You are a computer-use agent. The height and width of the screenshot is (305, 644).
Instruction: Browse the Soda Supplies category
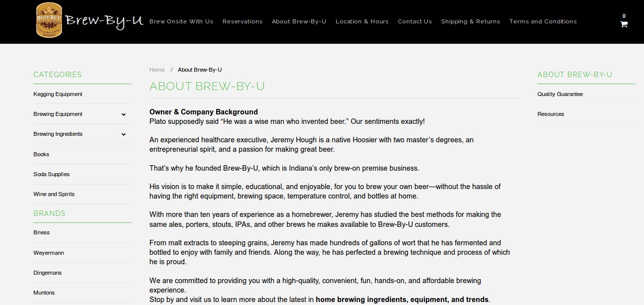[x=51, y=174]
